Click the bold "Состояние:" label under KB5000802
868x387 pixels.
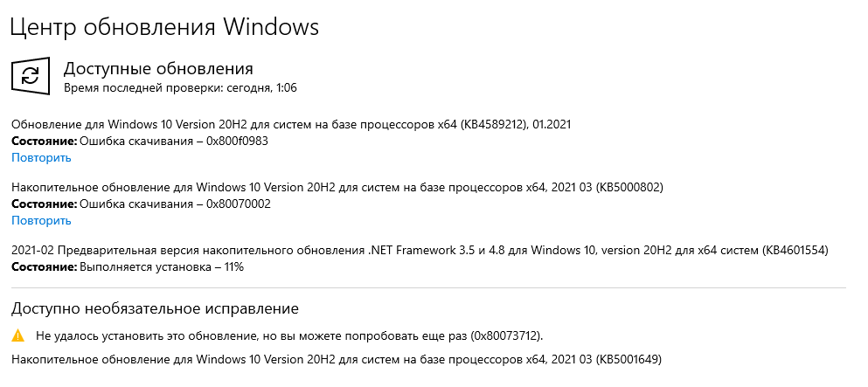(44, 204)
